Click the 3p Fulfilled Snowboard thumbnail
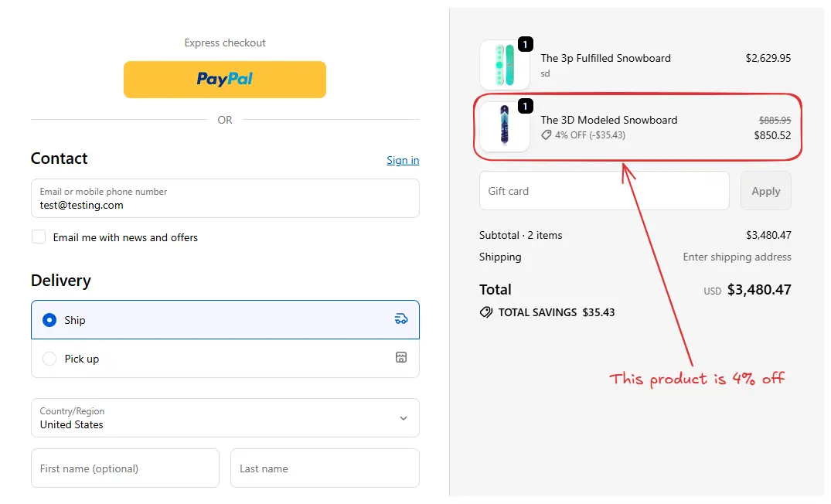The image size is (831, 504). pyautogui.click(x=504, y=65)
